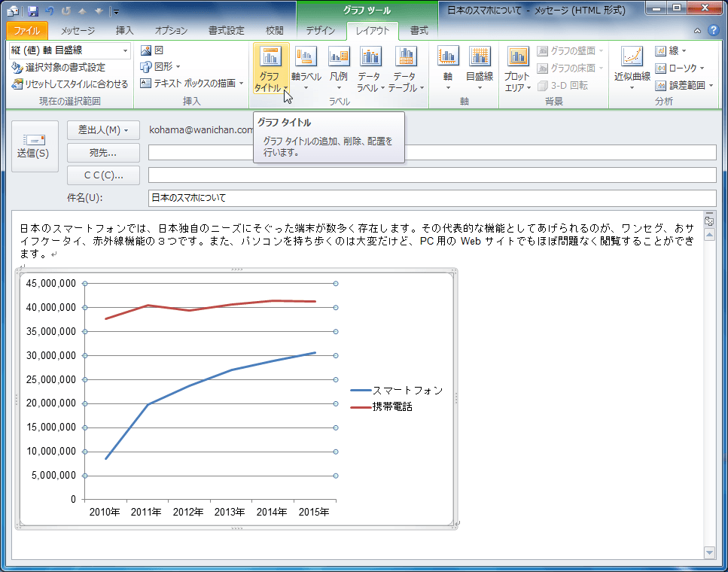Switch to the ファイル tab
The height and width of the screenshot is (572, 728).
click(x=27, y=31)
